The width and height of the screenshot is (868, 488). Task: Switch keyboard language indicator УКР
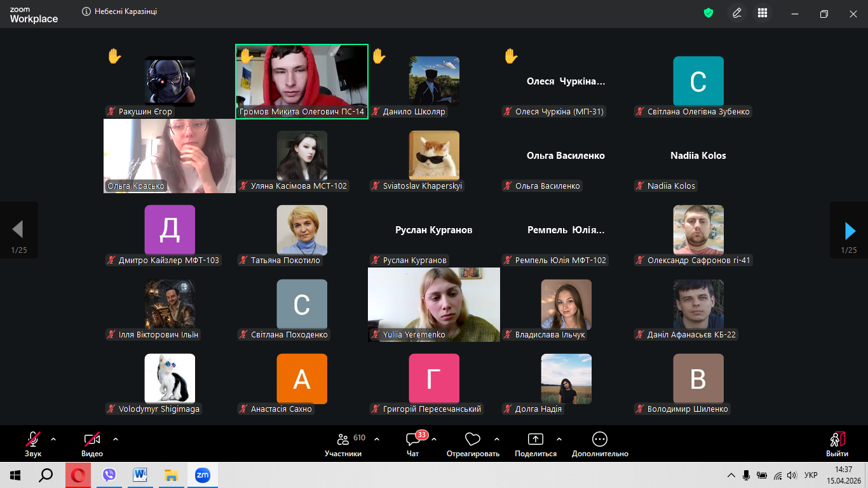811,475
